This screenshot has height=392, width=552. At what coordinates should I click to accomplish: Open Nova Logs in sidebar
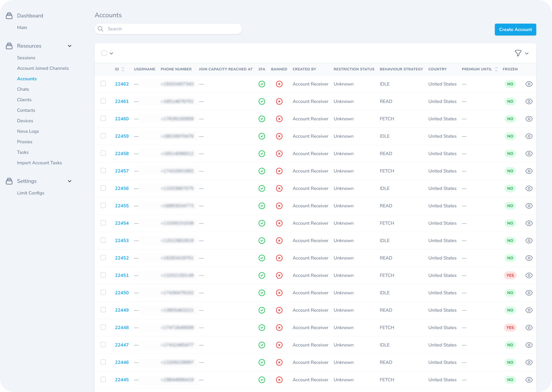click(28, 131)
